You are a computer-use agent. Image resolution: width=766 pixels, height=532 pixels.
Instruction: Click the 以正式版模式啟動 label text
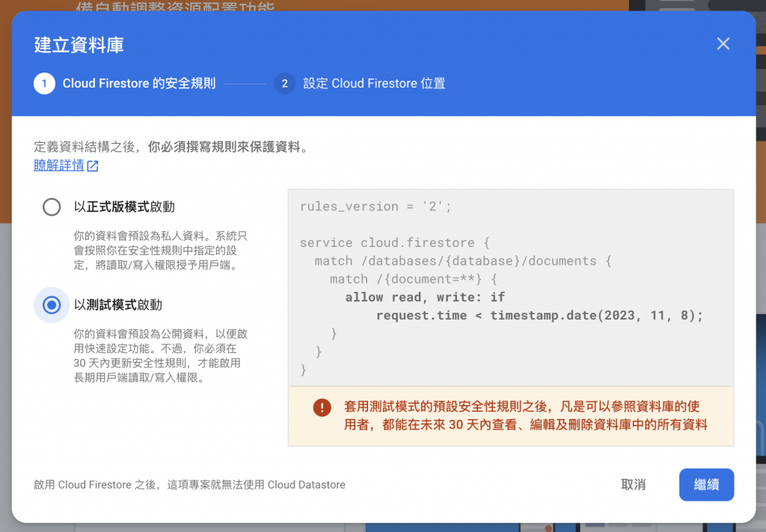tap(124, 207)
